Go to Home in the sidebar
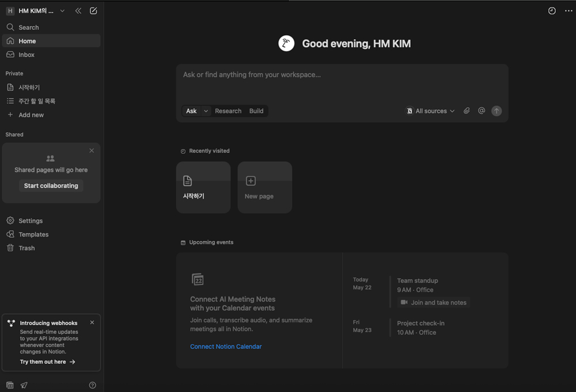 coord(51,41)
